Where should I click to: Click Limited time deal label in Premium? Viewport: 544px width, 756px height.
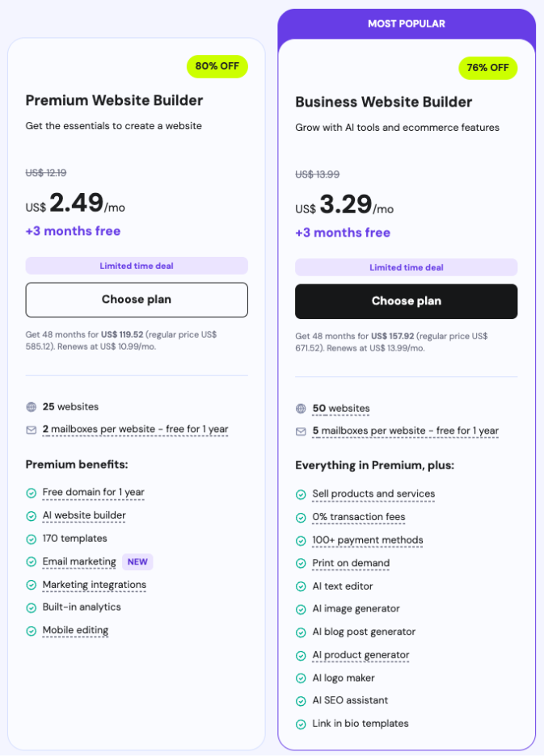(137, 266)
